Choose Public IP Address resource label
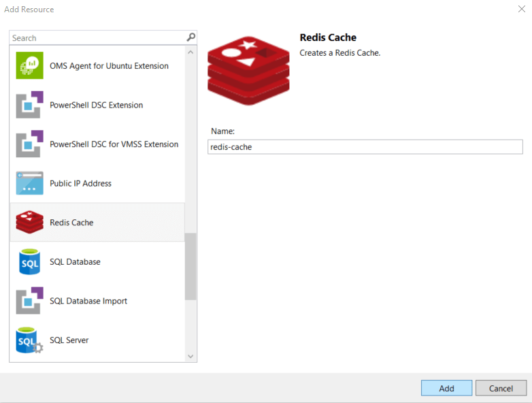 [80, 184]
